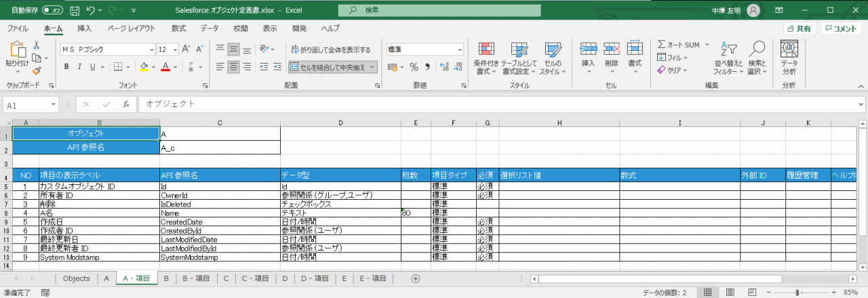
Task: Open the number format 標準 dropdown
Action: (460, 49)
